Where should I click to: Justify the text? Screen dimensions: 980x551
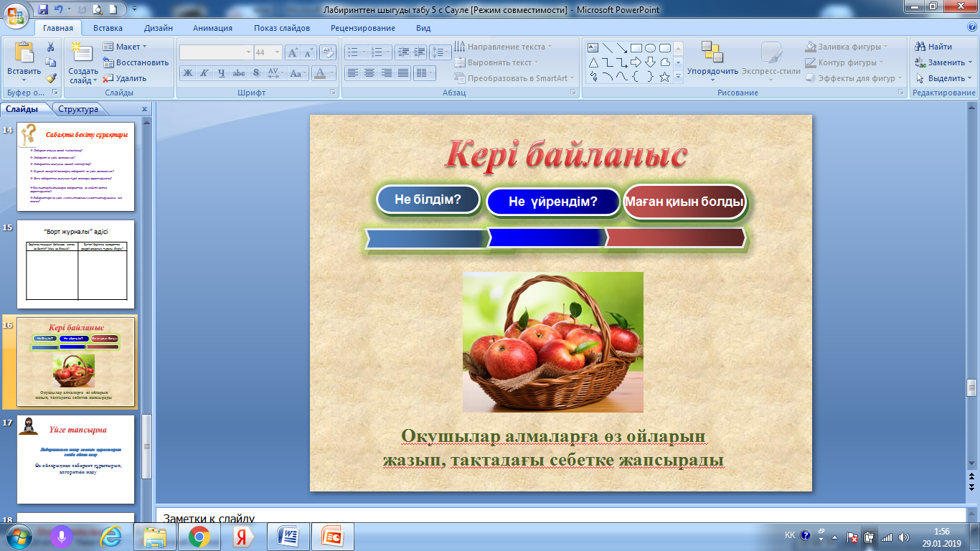pyautogui.click(x=404, y=73)
